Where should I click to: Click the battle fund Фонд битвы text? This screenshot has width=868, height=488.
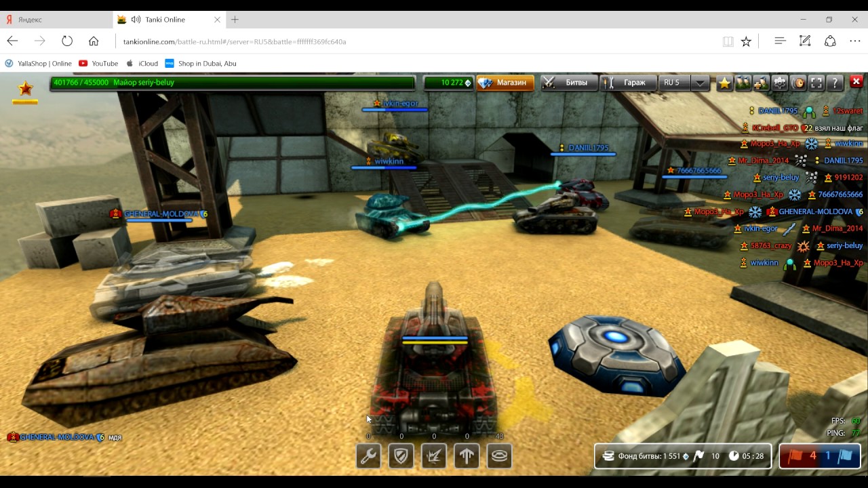point(649,456)
